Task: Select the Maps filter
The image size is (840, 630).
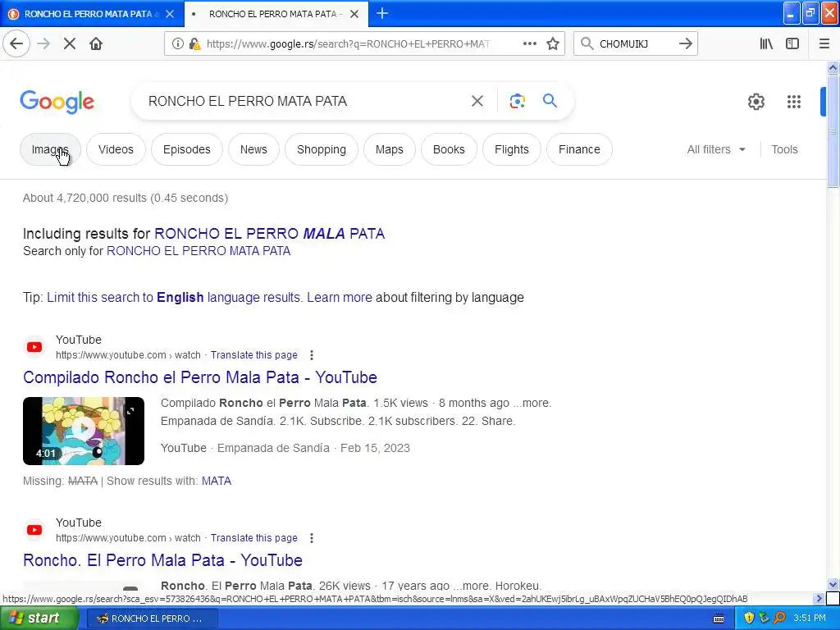Action: [390, 149]
